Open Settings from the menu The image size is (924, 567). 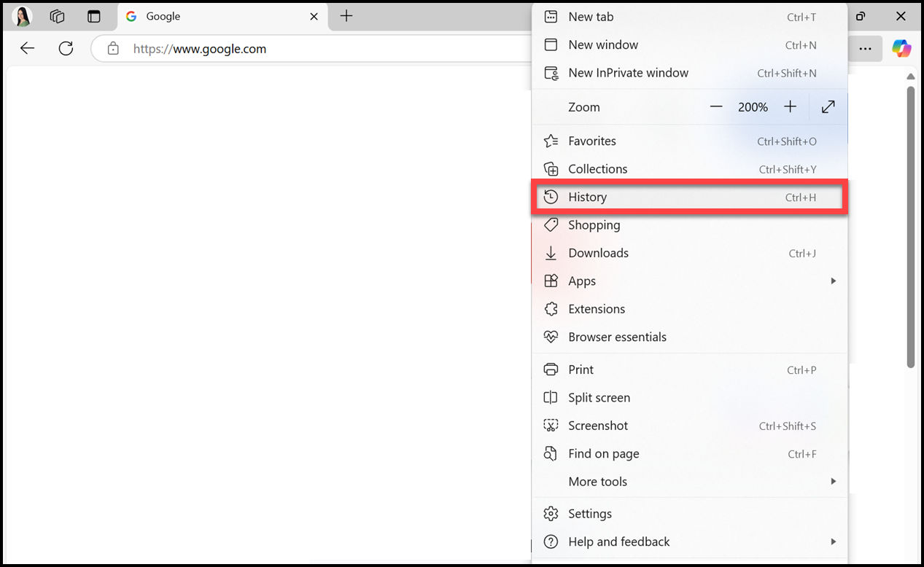pyautogui.click(x=690, y=514)
